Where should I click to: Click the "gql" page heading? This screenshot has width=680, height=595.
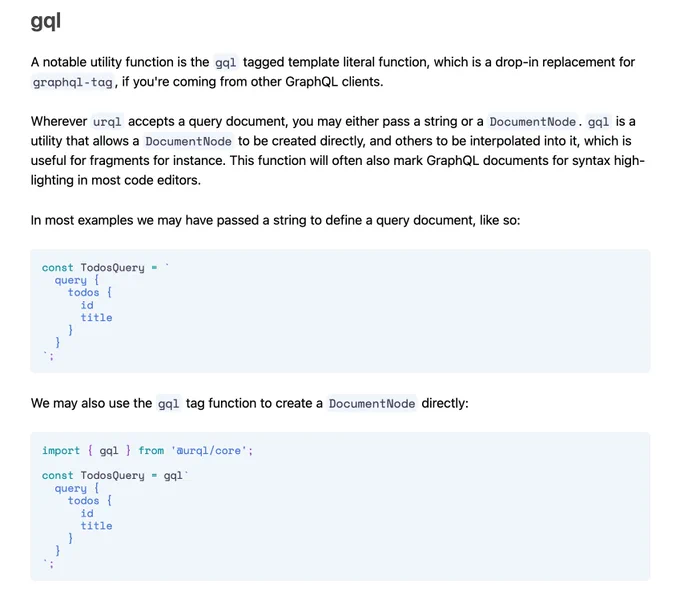[46, 22]
